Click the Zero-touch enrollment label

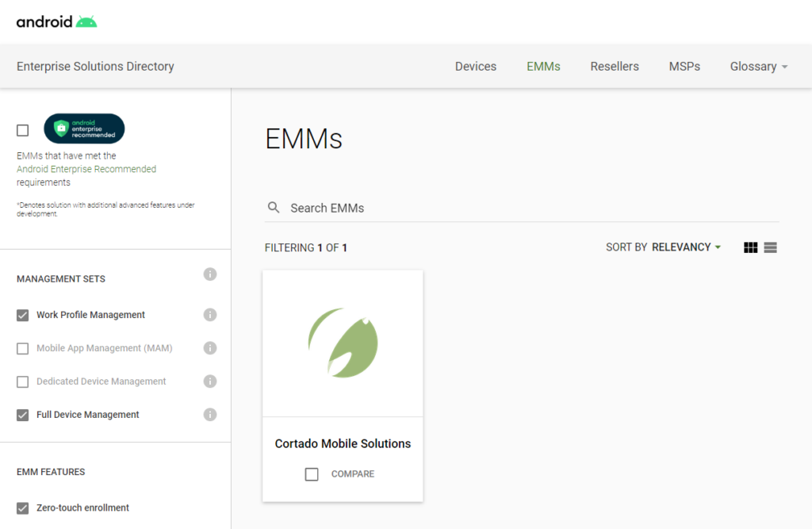(x=82, y=508)
